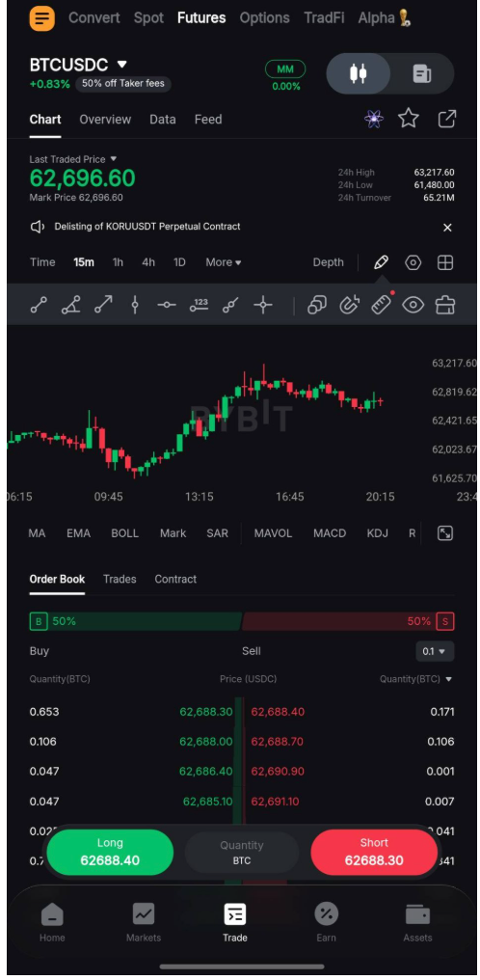The height and width of the screenshot is (980, 480).
Task: Select the extended line drawing tool
Action: pyautogui.click(x=231, y=305)
